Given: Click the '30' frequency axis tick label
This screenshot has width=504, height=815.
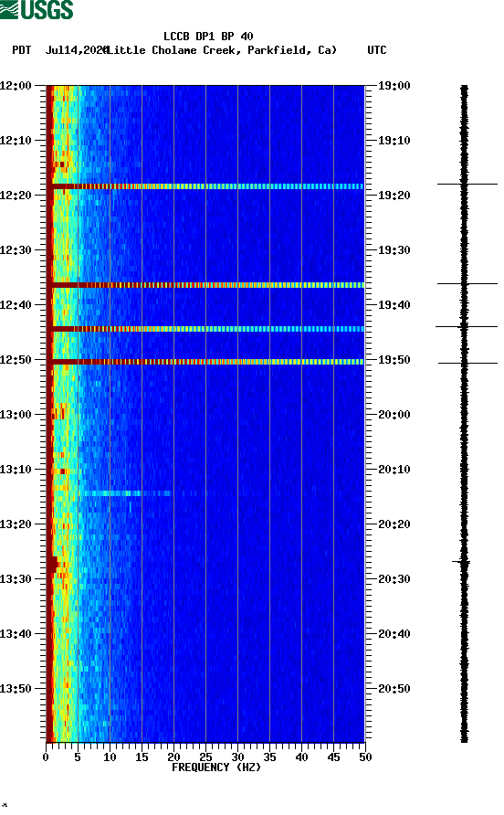Looking at the screenshot, I should (237, 757).
